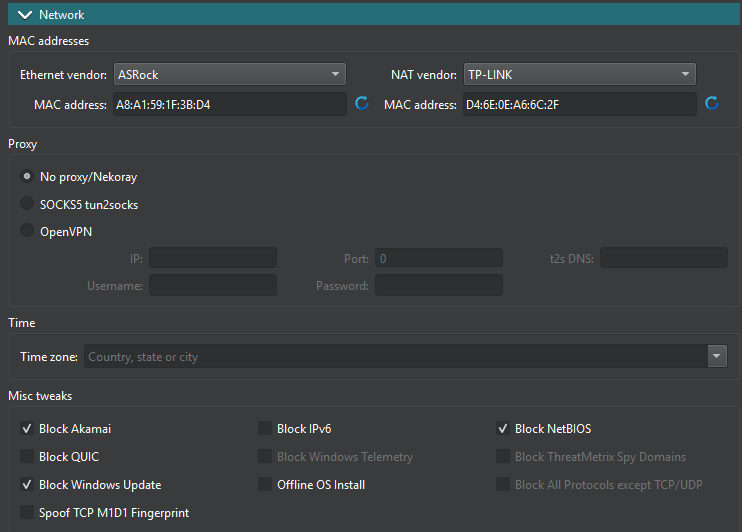Collapse the Network section
The height and width of the screenshot is (532, 742).
pyautogui.click(x=25, y=14)
